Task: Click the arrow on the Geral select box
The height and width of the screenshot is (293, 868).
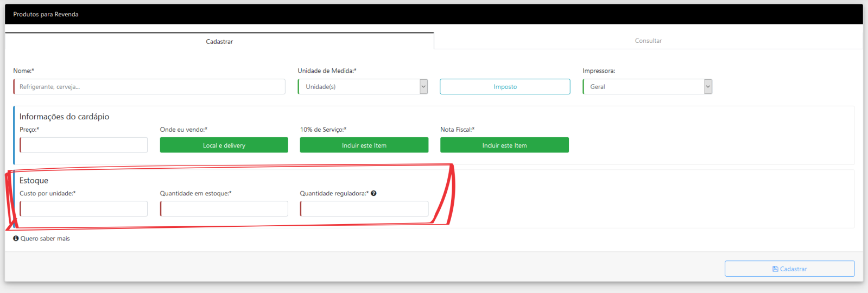Action: pos(708,87)
